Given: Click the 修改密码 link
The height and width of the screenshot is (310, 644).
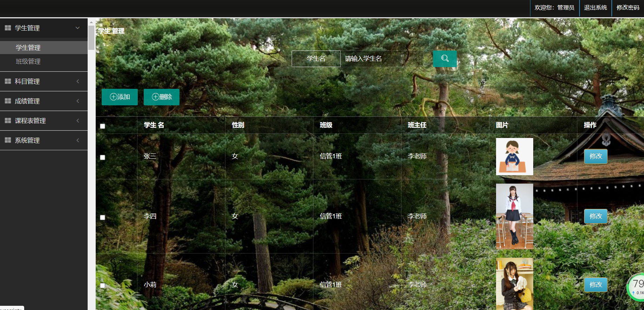Looking at the screenshot, I should pos(628,8).
